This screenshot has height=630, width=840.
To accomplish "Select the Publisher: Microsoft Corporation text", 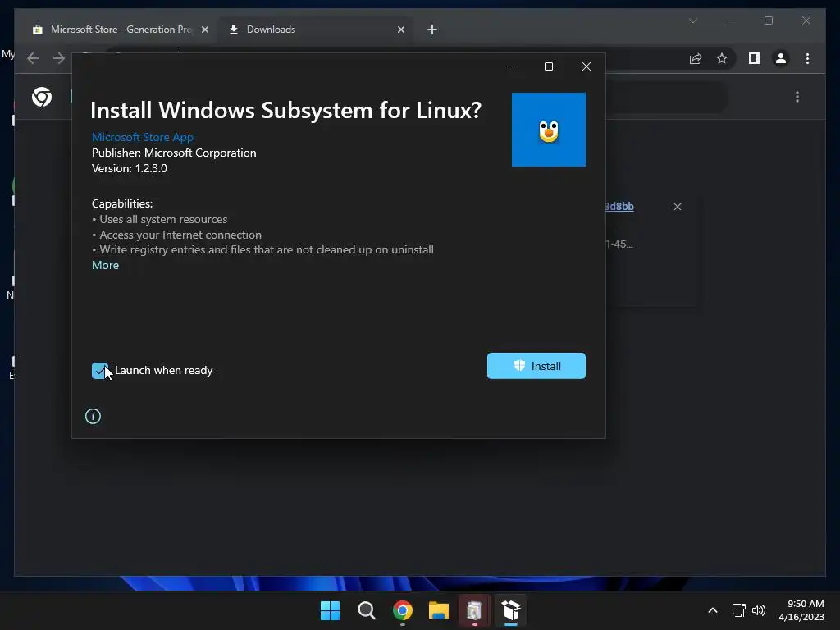I will click(x=174, y=153).
